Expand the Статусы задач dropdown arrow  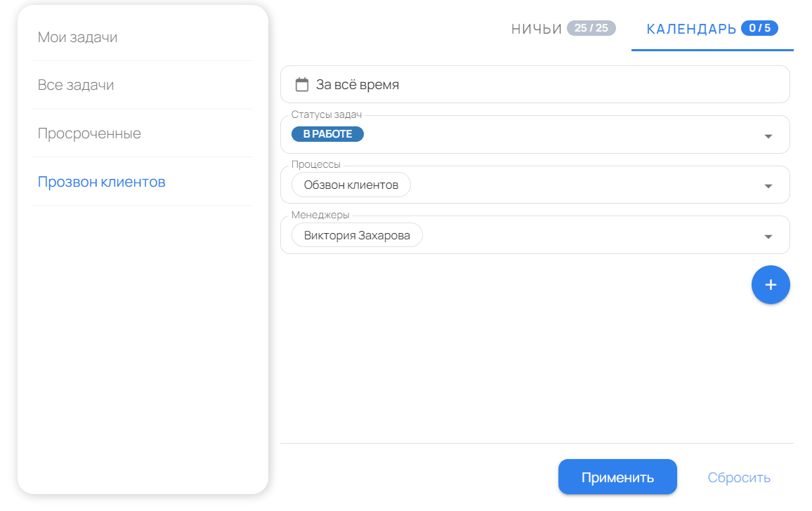click(x=768, y=135)
